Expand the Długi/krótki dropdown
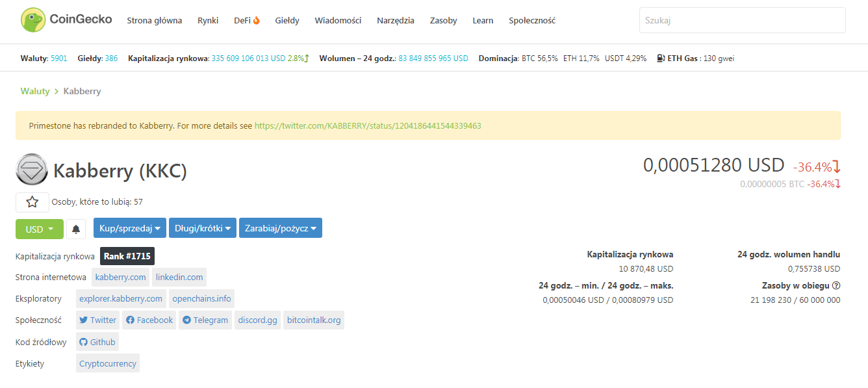This screenshot has height=388, width=868. tap(203, 228)
